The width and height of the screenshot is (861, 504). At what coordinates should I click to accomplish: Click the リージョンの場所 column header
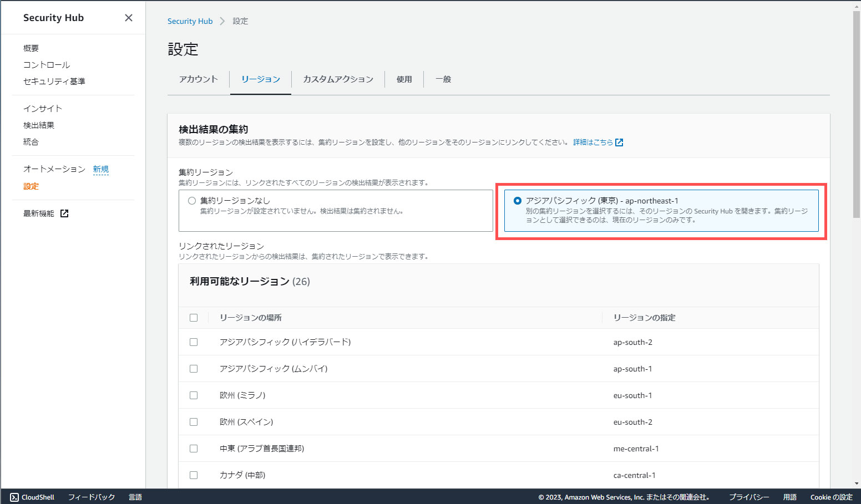(251, 318)
